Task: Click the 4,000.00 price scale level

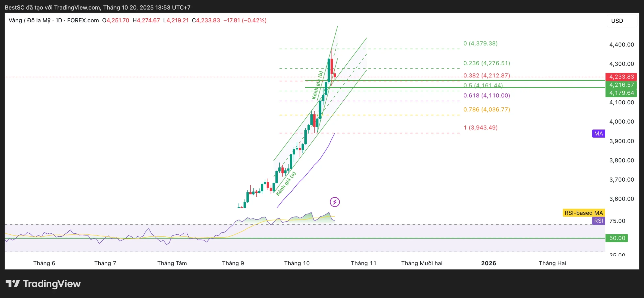Action: [621, 122]
